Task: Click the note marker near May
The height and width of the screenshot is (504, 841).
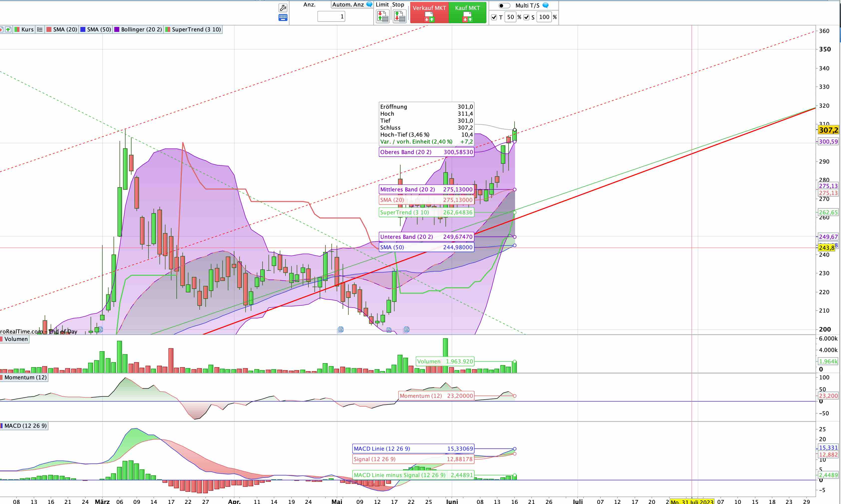Action: 340,329
